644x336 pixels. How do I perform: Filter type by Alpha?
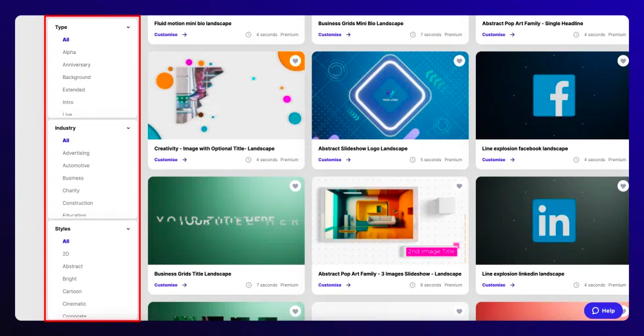click(x=69, y=52)
